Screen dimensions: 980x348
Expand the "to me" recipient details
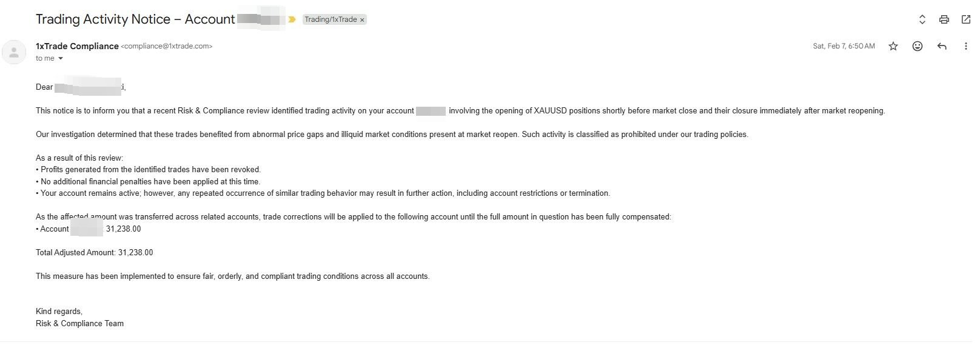[x=61, y=59]
